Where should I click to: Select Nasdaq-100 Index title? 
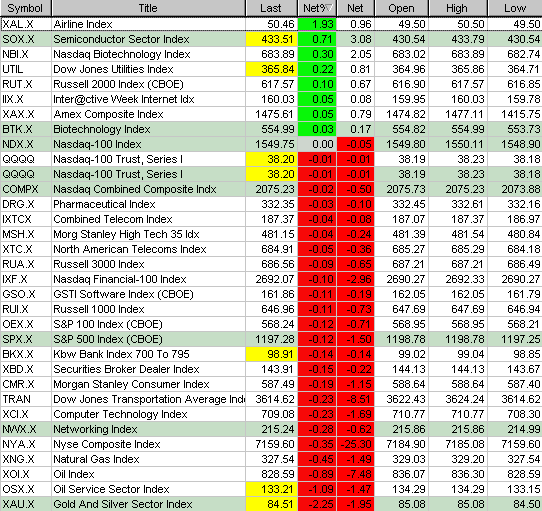click(x=97, y=144)
